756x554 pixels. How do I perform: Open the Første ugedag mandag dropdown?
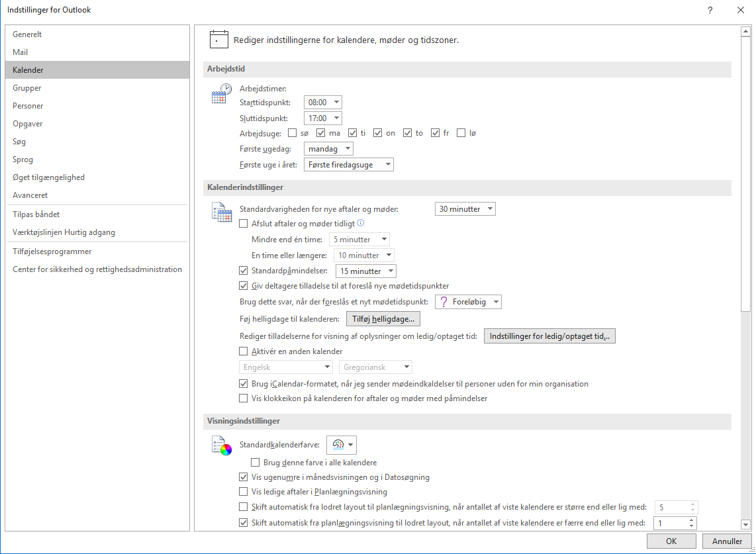329,148
